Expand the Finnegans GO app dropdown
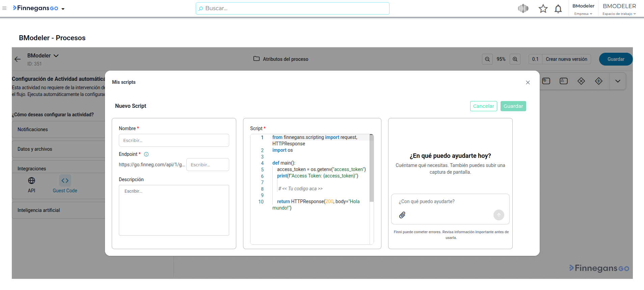 pyautogui.click(x=63, y=9)
